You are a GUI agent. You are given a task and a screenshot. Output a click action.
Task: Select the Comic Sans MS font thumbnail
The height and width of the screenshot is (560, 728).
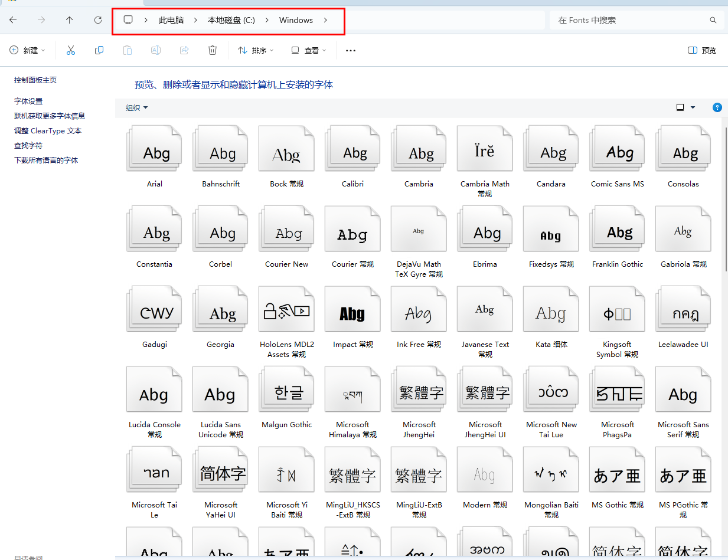pos(618,152)
